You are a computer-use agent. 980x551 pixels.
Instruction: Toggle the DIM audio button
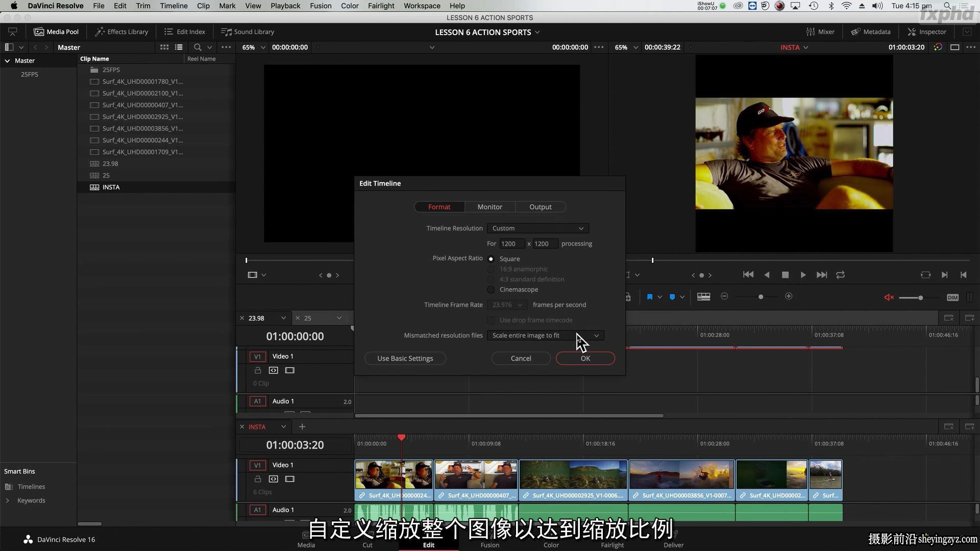(x=952, y=297)
